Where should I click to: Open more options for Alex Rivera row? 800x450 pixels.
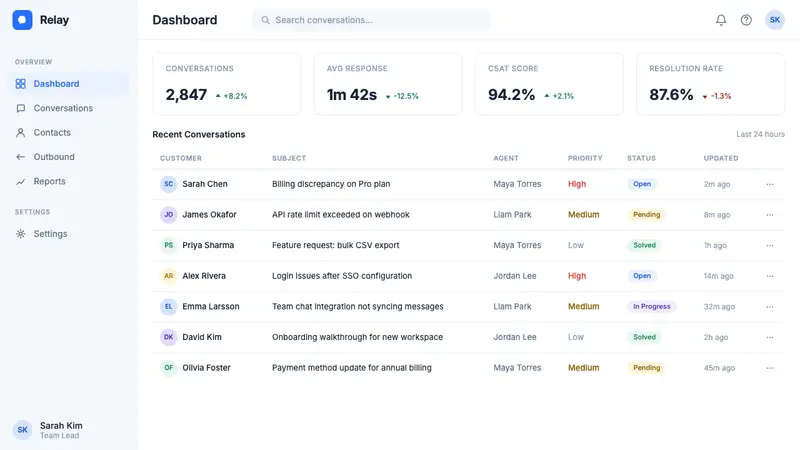769,276
